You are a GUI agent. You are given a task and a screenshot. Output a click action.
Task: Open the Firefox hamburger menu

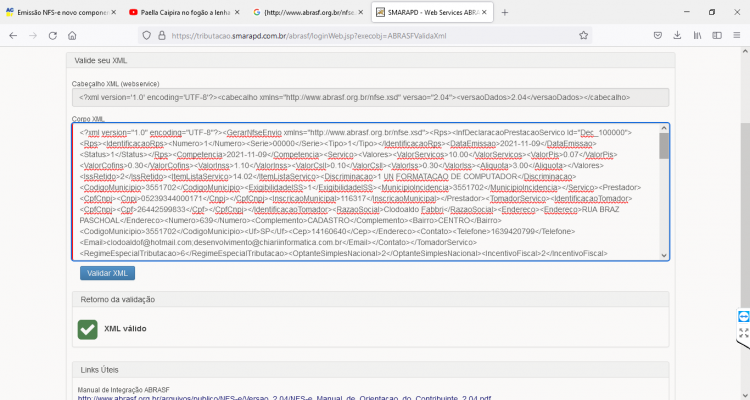point(737,35)
